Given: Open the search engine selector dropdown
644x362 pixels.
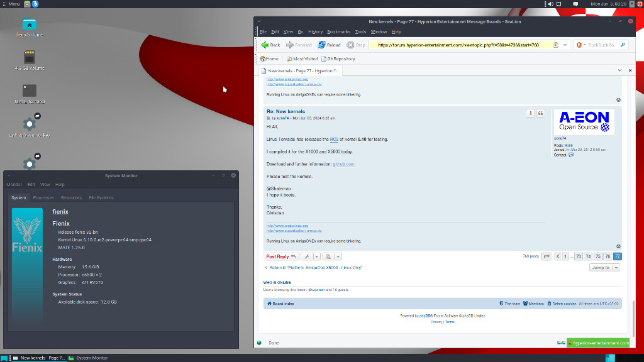Looking at the screenshot, I should click(580, 45).
